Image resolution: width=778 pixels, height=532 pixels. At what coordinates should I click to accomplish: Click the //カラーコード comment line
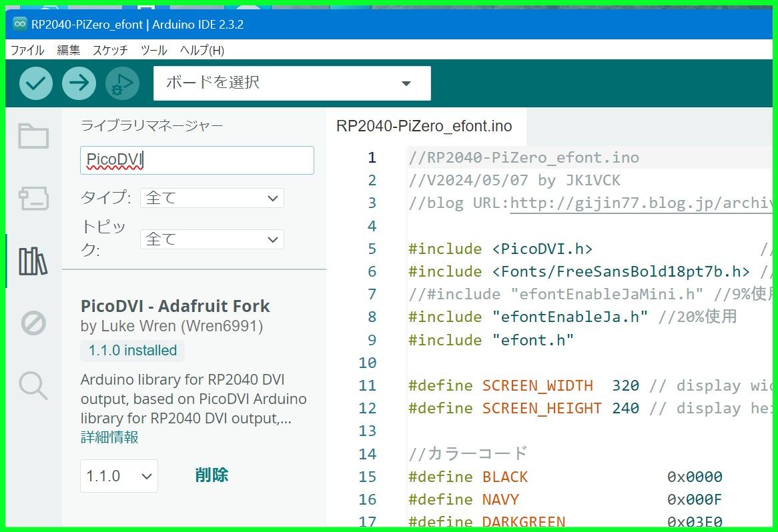coord(468,453)
